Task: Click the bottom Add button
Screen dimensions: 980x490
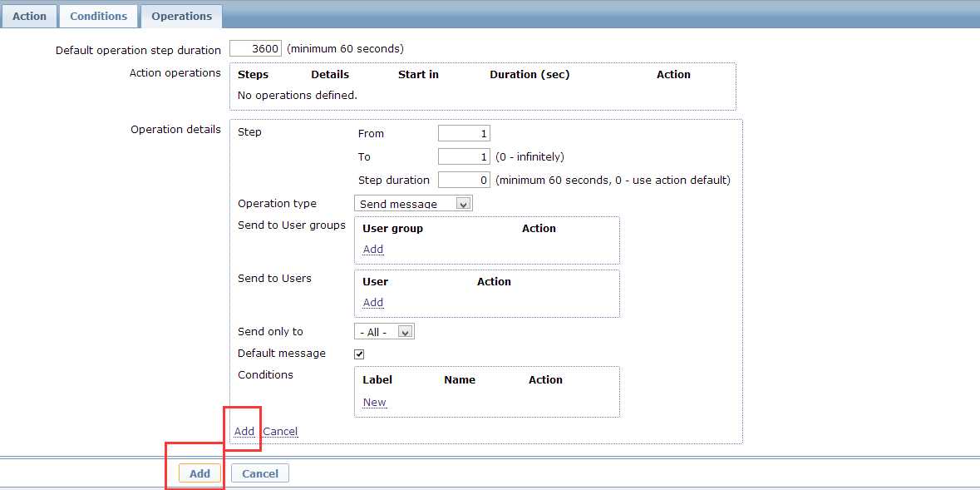Action: point(199,473)
